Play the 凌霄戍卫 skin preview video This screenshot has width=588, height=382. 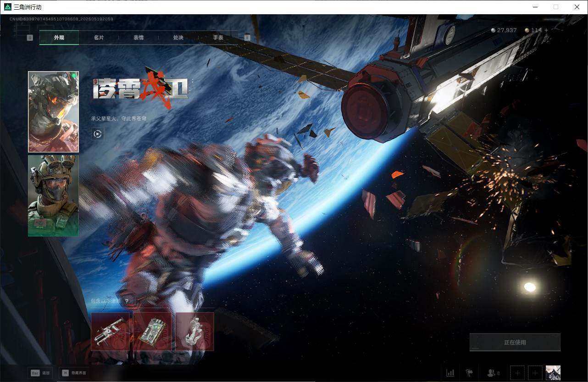(97, 134)
